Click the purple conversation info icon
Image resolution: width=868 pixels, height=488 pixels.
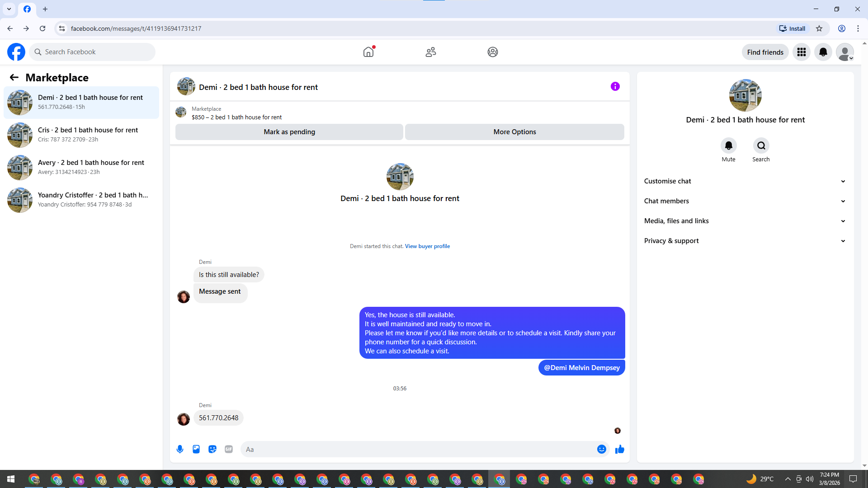tap(615, 86)
